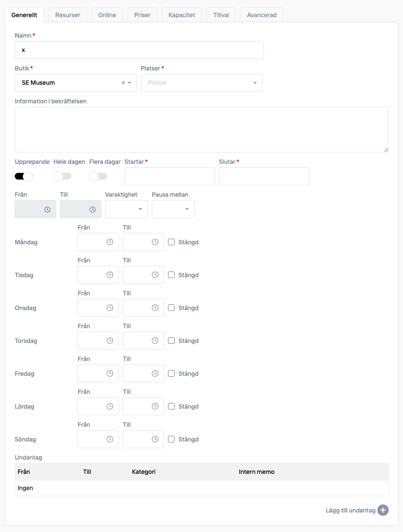Clear SE Museum selection with the x icon
403x532 pixels.
point(123,83)
